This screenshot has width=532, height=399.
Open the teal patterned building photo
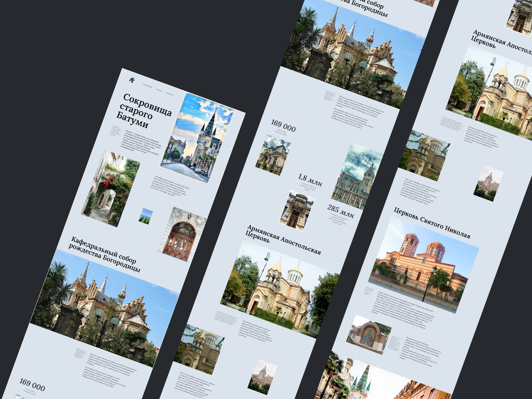[x=357, y=176]
